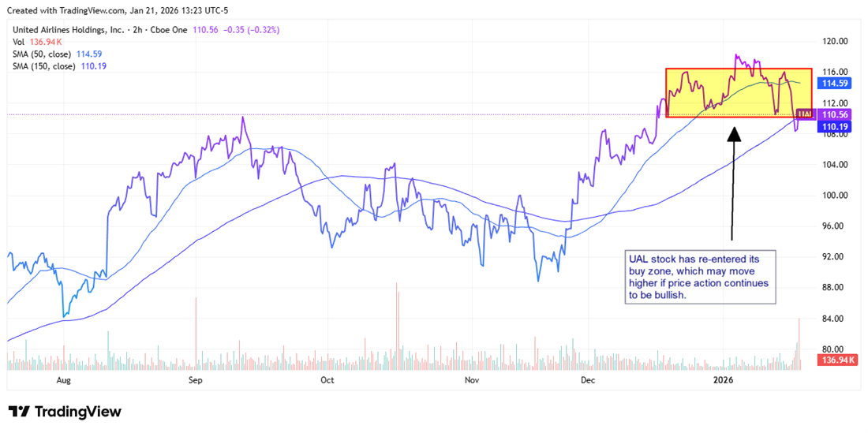Click the TradingView logo icon
The width and height of the screenshot is (868, 433).
(x=19, y=412)
